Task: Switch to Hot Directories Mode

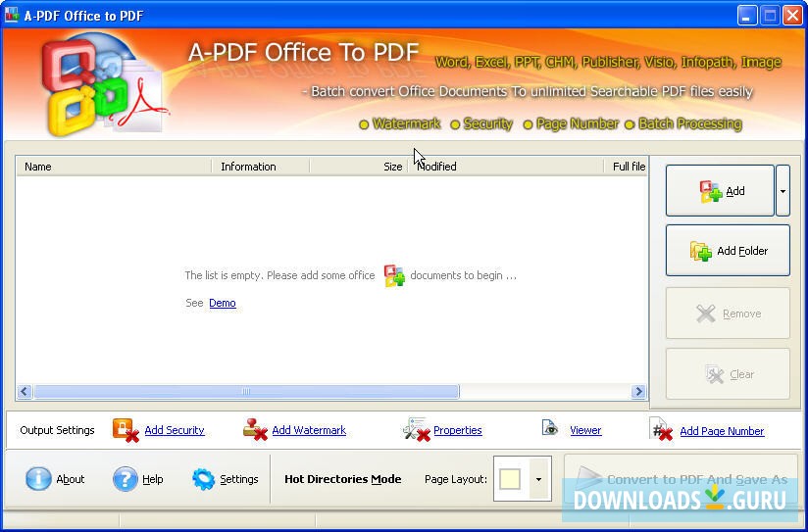Action: (342, 479)
